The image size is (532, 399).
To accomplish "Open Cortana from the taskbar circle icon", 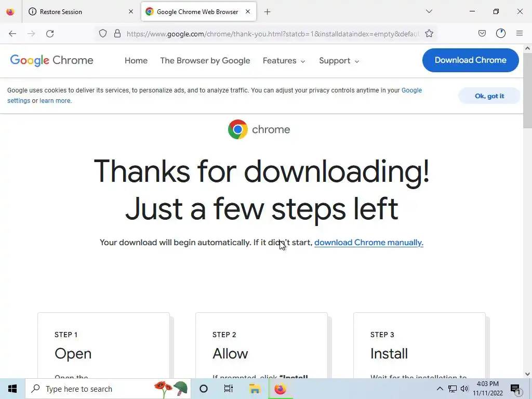I will click(x=204, y=389).
